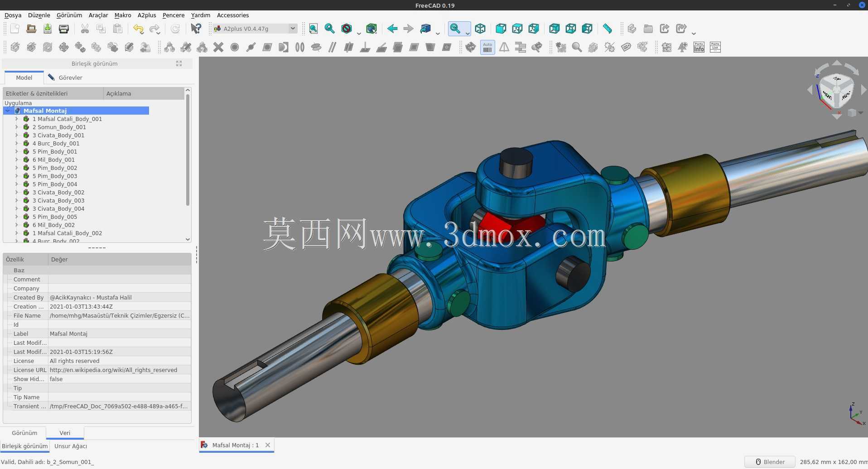Click the refresh recompute icon
Screen dimensions: 868x469
click(x=175, y=29)
